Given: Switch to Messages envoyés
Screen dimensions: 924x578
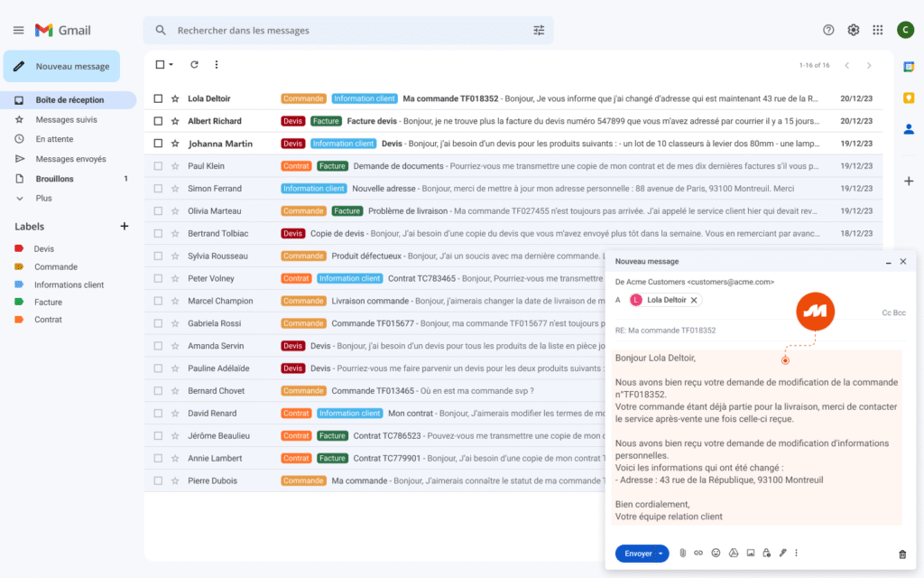Looking at the screenshot, I should click(x=71, y=159).
